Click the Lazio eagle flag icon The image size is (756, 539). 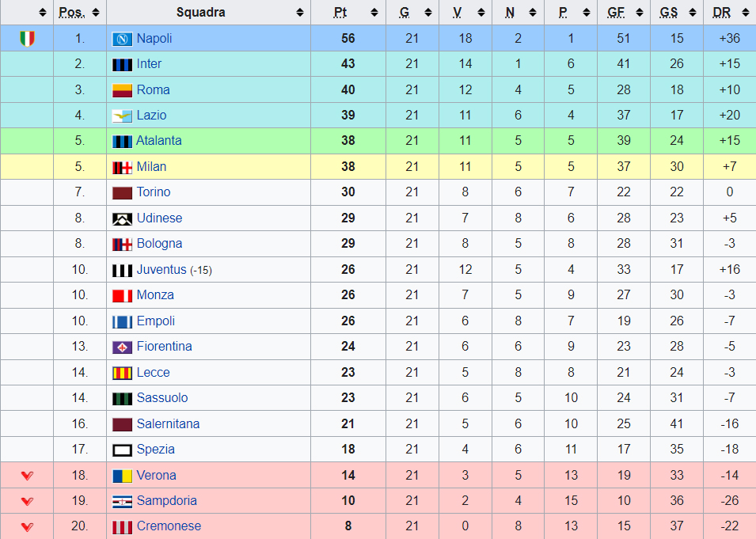[122, 116]
